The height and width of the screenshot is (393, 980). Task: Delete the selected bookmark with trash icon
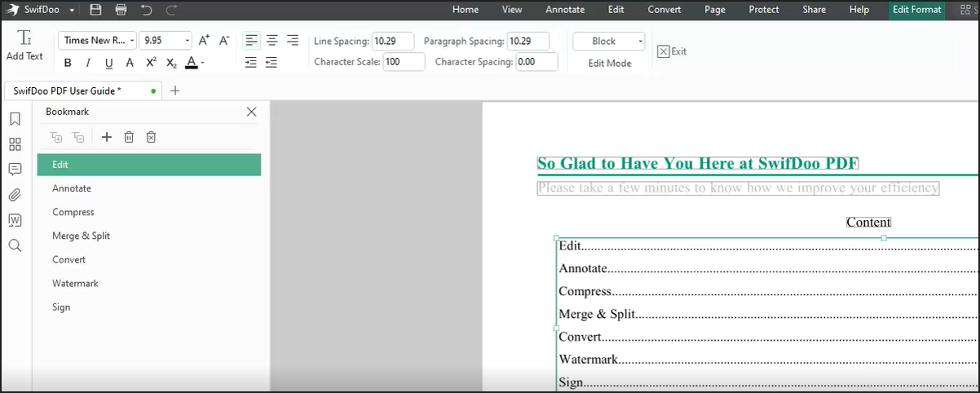129,137
